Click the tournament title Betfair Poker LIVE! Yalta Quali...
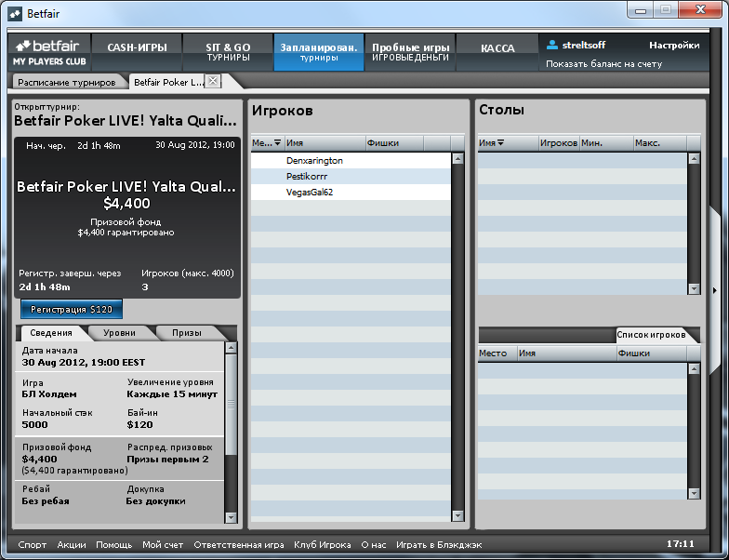The width and height of the screenshot is (729, 560). [125, 121]
